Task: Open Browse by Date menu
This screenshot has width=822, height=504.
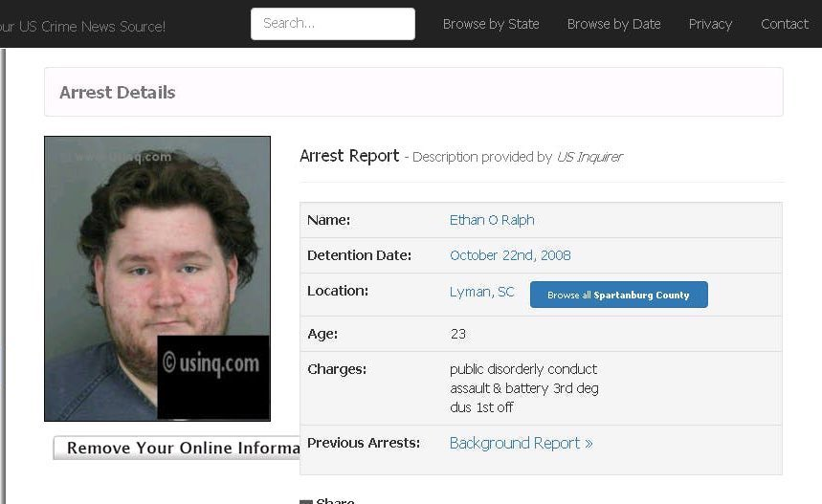Action: pos(614,24)
